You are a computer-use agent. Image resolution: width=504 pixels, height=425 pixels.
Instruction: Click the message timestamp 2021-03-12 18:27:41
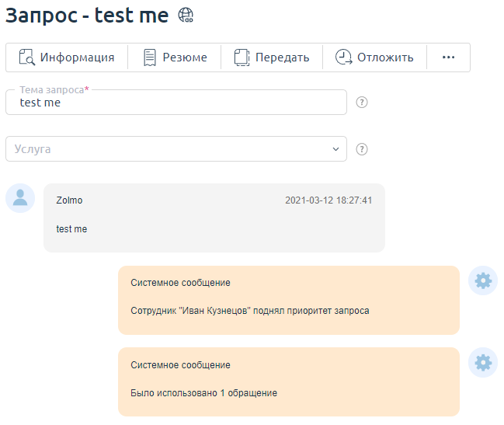(328, 200)
